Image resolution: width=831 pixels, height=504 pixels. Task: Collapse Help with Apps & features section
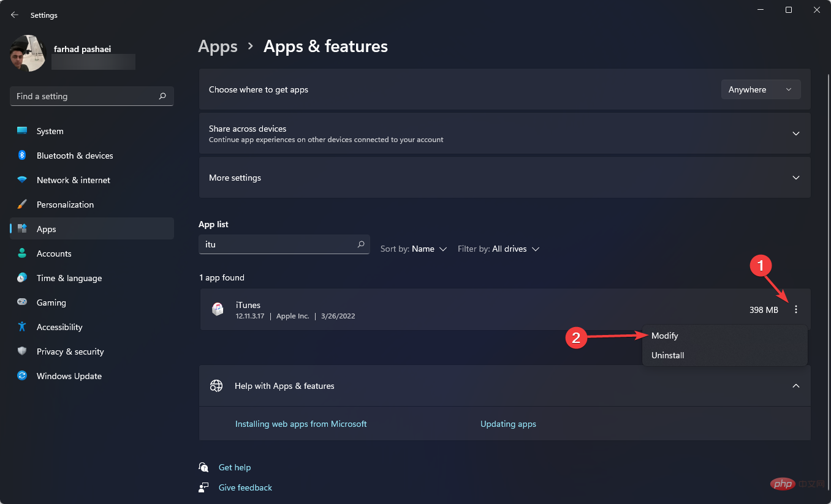795,386
